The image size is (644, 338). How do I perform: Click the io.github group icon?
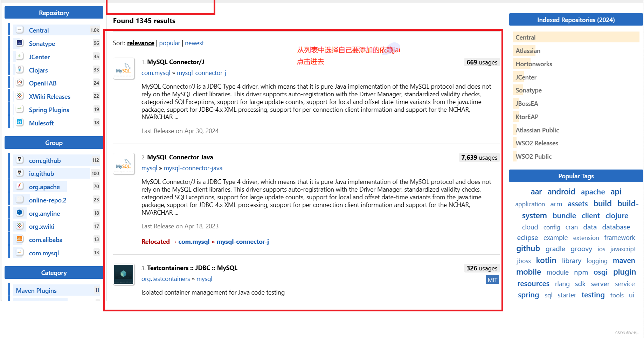(x=20, y=173)
